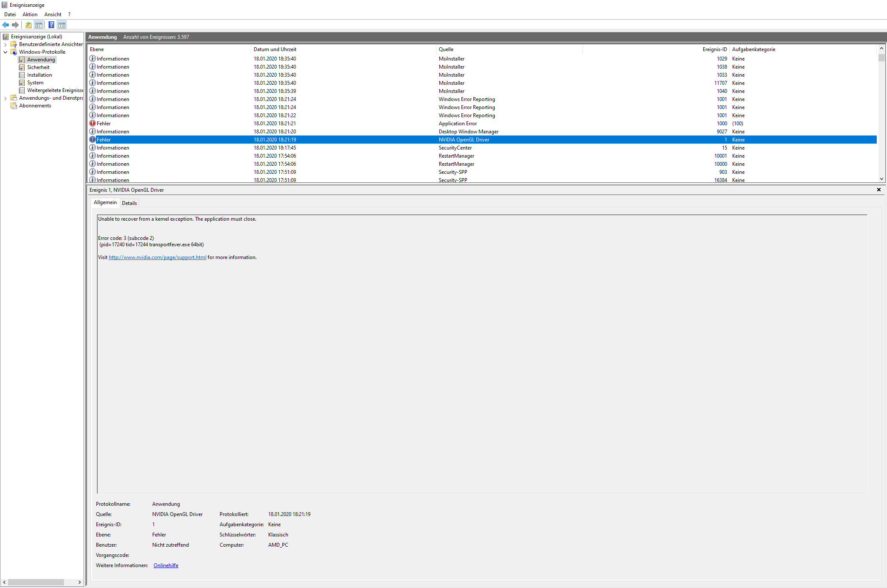Screen dimensions: 887x588
Task: Click the blue Back arrow toolbar icon
Action: click(x=6, y=25)
